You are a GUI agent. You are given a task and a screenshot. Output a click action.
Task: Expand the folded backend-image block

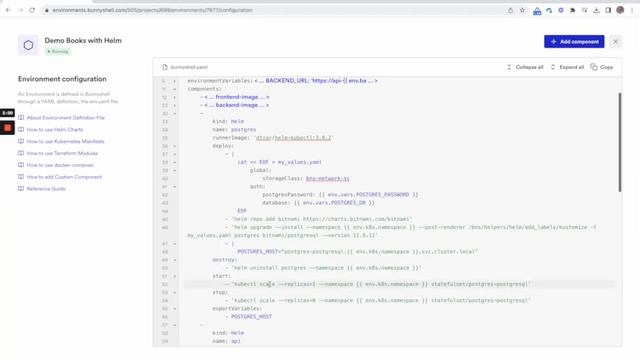175,105
